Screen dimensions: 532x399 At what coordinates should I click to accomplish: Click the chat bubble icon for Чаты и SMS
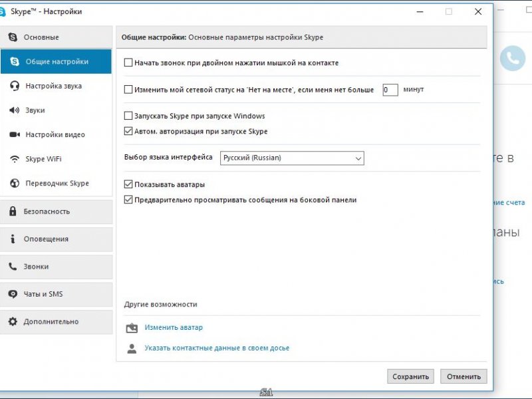click(13, 294)
